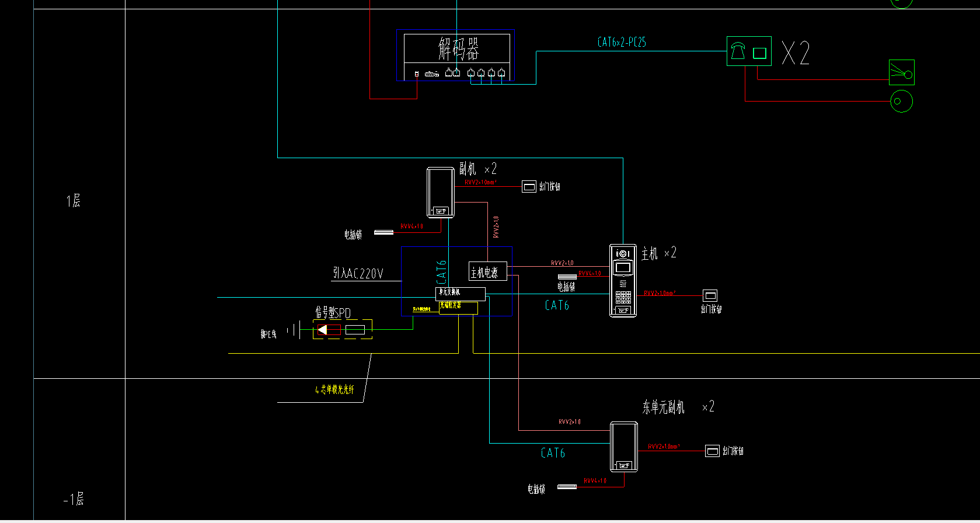This screenshot has width=980, height=523.
Task: Select the electric lock symbol below 东单元副机
Action: coord(567,486)
